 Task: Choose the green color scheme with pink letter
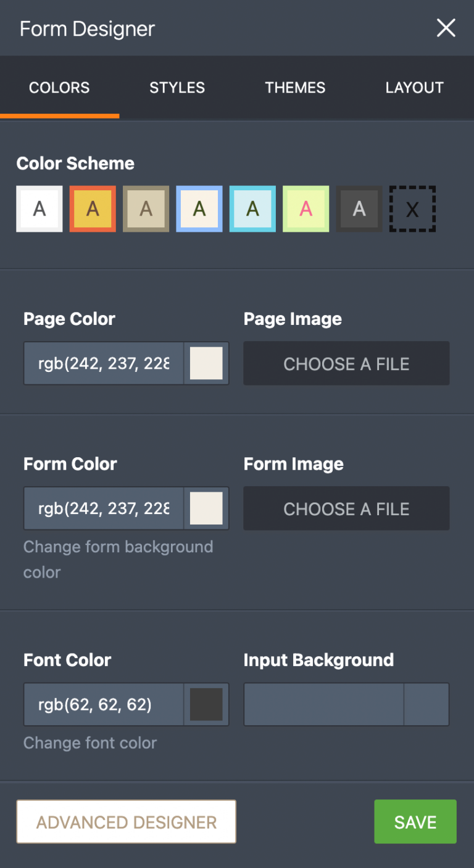[306, 209]
